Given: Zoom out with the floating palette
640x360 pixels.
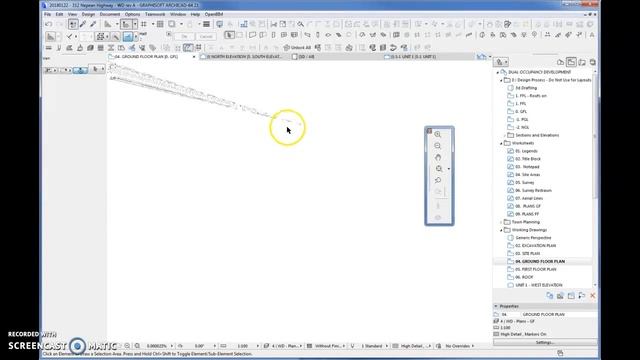Looking at the screenshot, I should pos(438,146).
